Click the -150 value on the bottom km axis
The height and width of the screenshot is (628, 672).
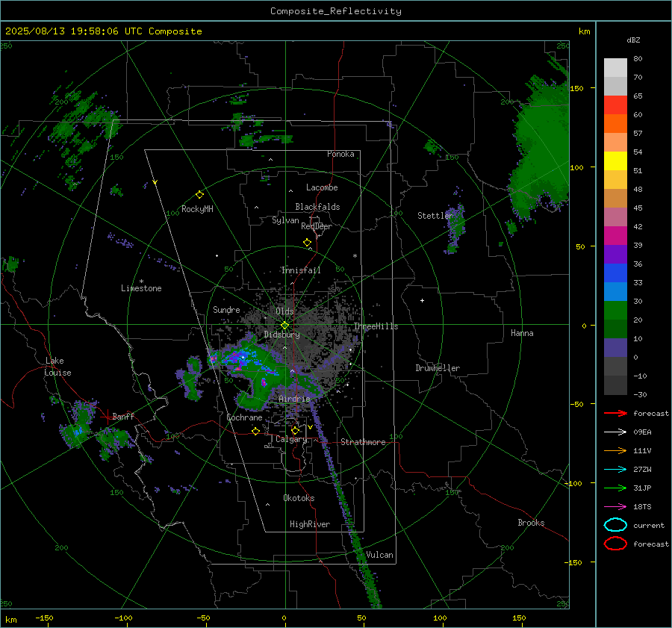coord(44,618)
